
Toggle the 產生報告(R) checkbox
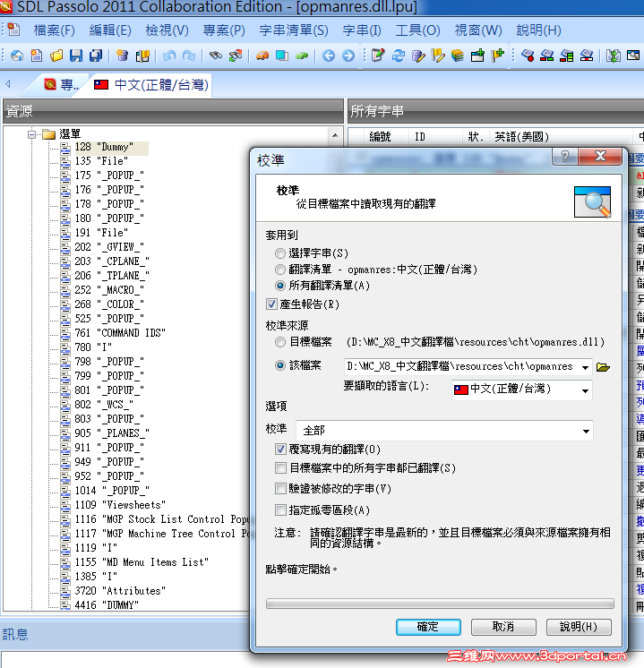pyautogui.click(x=271, y=304)
